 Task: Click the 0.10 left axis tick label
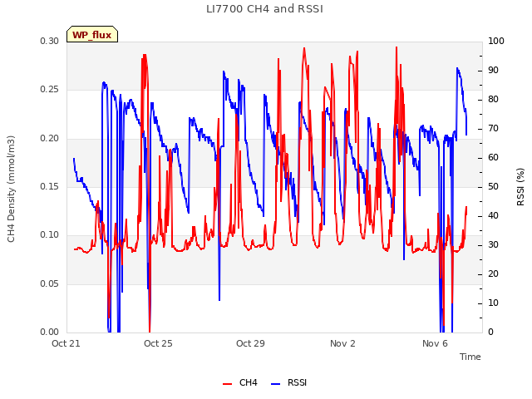pos(50,234)
